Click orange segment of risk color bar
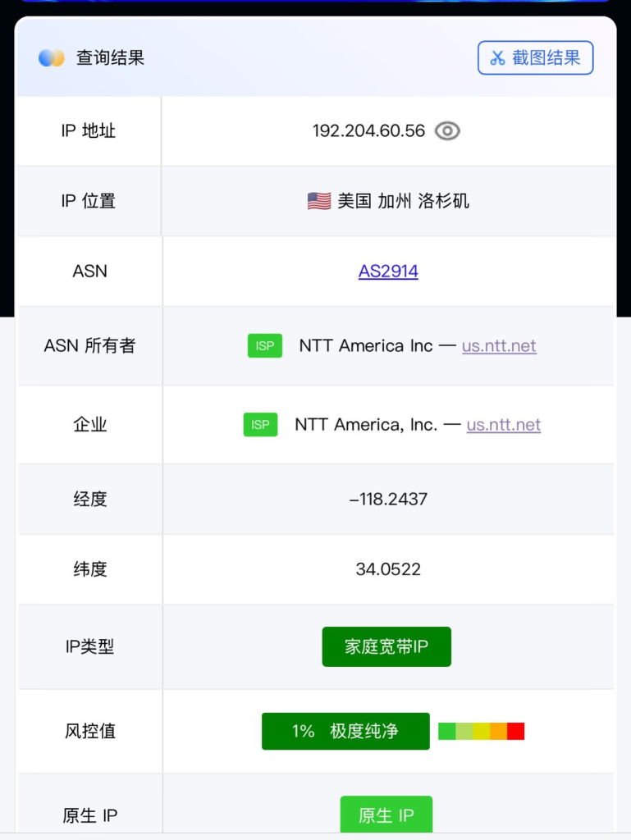Image resolution: width=631 pixels, height=840 pixels. point(498,731)
